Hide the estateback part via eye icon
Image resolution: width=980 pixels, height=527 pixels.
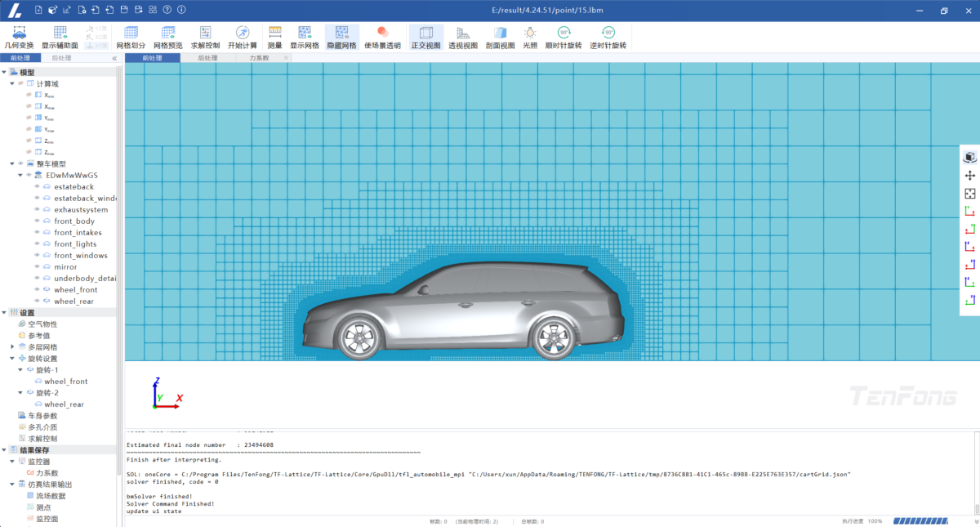tap(37, 187)
